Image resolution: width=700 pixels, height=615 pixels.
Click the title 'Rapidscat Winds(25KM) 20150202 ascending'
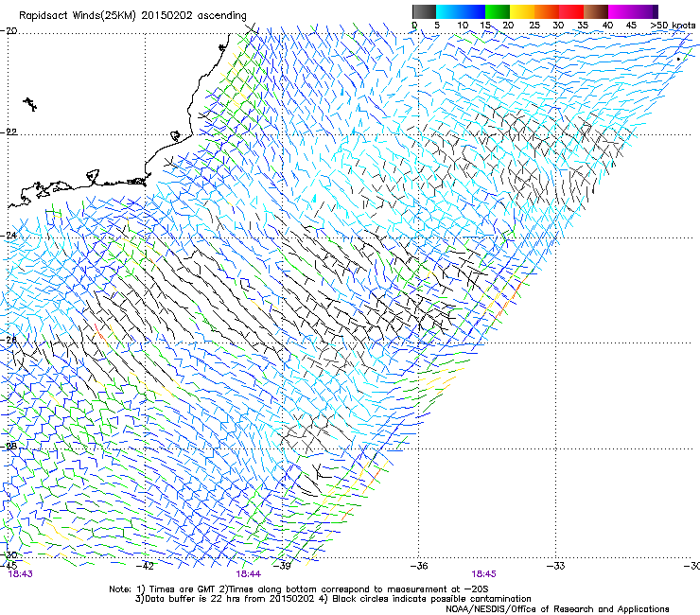click(x=132, y=16)
